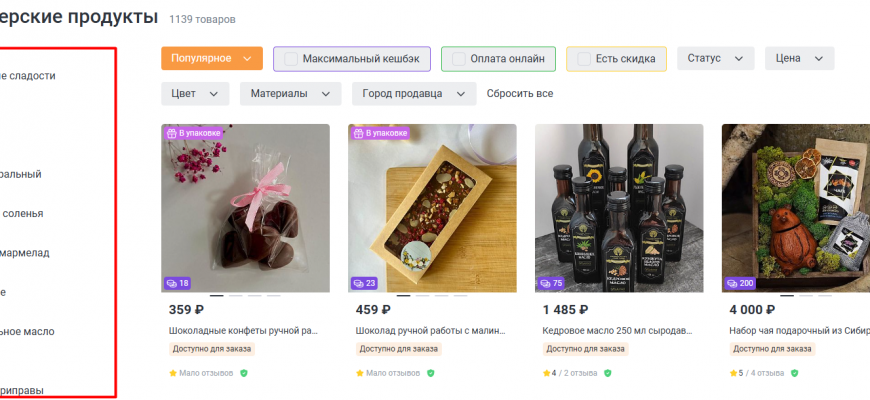Select the 'соленья' category in the sidebar

[21, 213]
